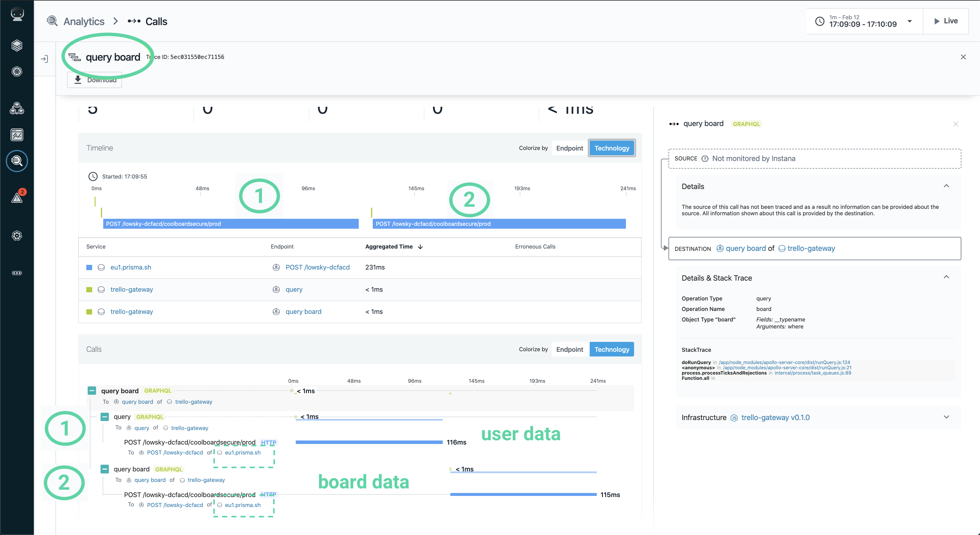
Task: Open the More dots icon in sidebar
Action: coord(17,273)
